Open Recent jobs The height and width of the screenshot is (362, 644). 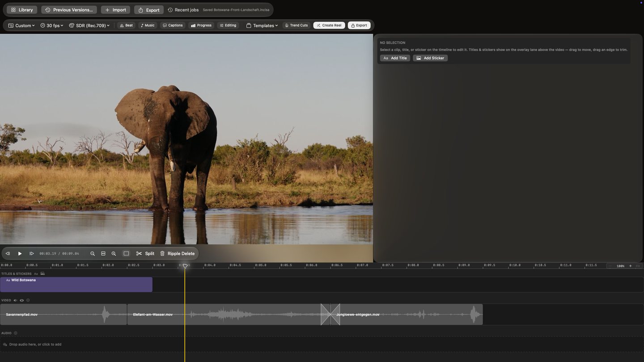(x=183, y=10)
